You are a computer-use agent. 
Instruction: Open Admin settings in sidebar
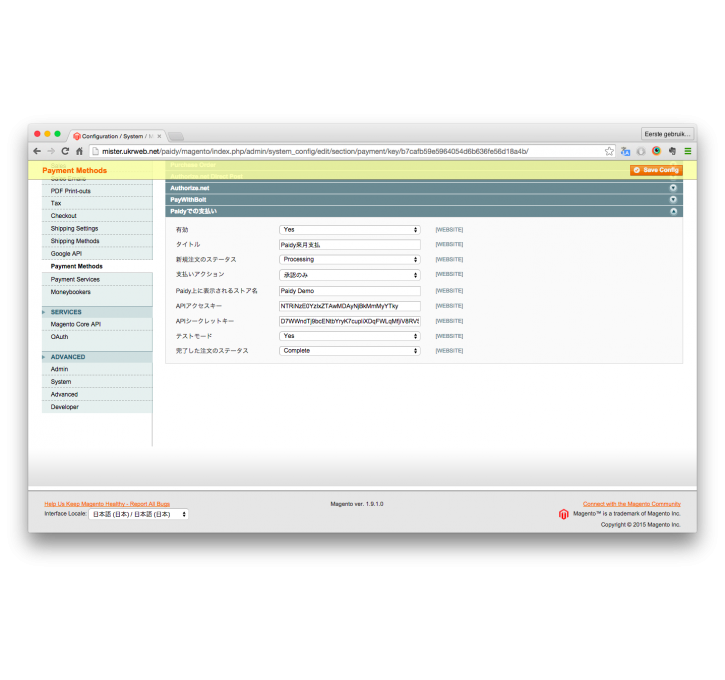click(97, 369)
